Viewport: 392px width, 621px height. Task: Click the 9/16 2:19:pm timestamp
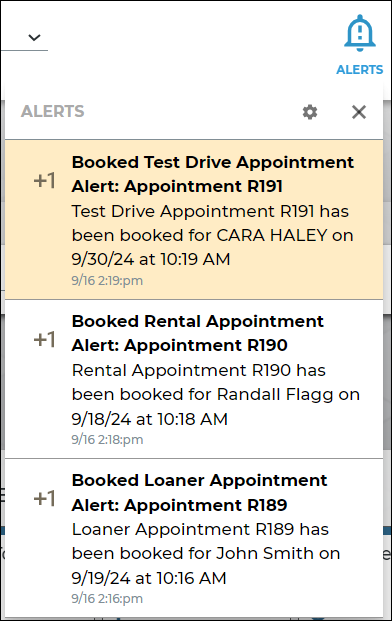pyautogui.click(x=107, y=281)
